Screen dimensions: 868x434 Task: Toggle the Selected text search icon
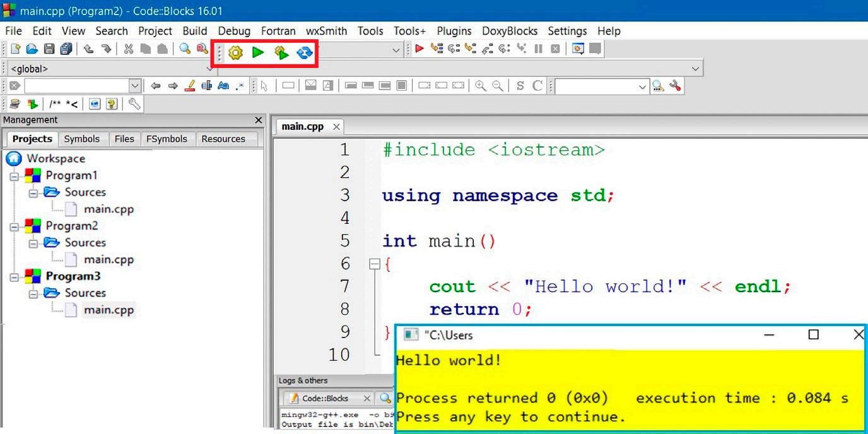[206, 86]
